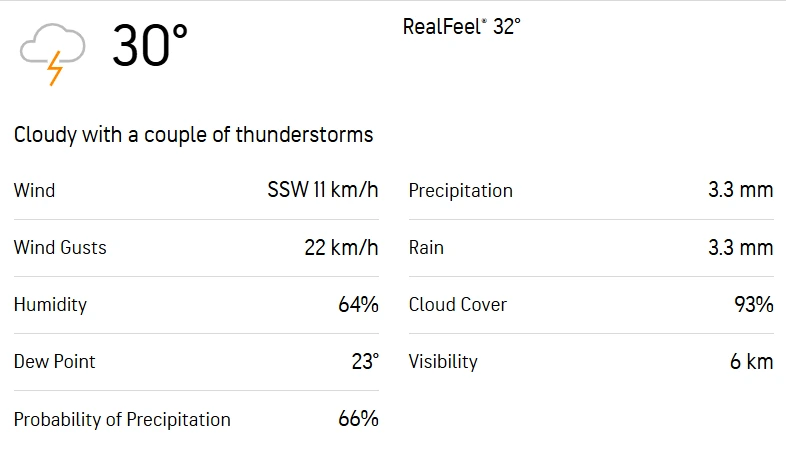The width and height of the screenshot is (786, 465).
Task: Select the 64% humidity value
Action: click(x=358, y=304)
